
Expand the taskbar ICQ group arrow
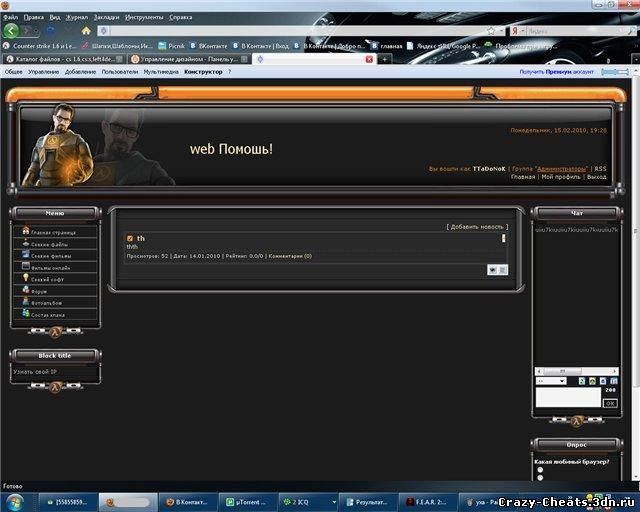pyautogui.click(x=334, y=502)
